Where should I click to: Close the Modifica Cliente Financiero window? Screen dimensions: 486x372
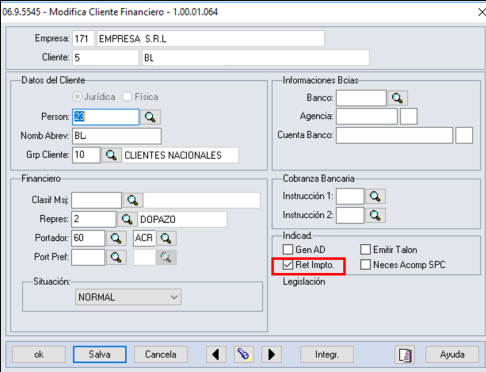[x=481, y=12]
